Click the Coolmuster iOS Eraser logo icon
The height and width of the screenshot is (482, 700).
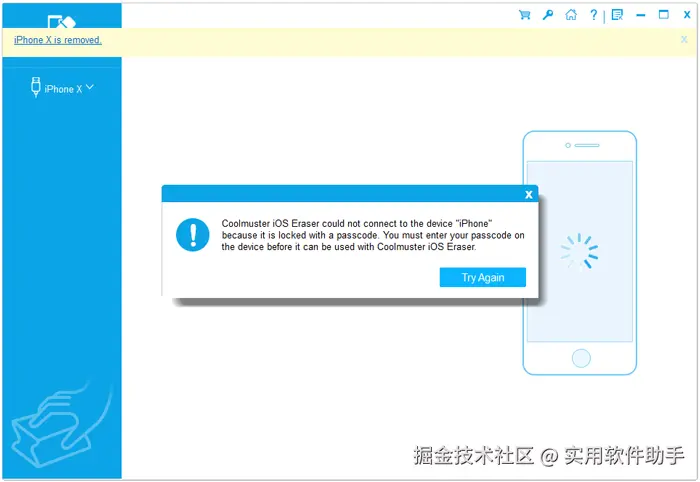(x=62, y=21)
